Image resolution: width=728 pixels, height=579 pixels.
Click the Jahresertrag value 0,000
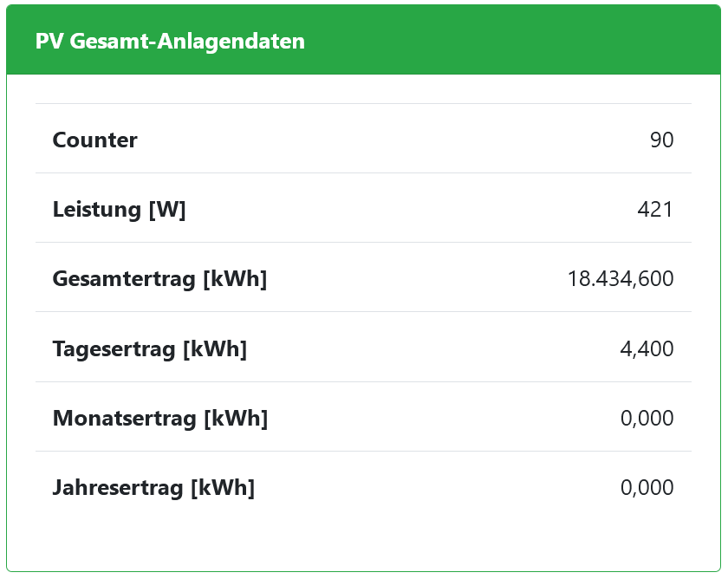pyautogui.click(x=647, y=487)
